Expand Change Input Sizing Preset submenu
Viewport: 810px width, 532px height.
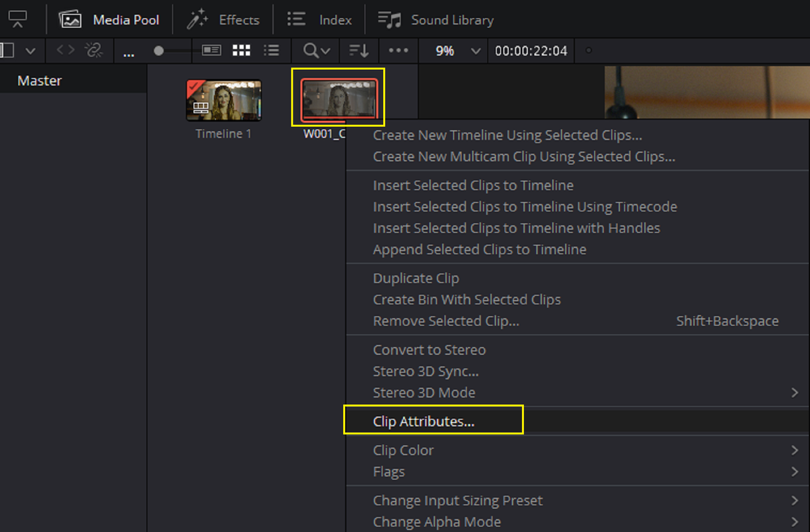point(578,500)
